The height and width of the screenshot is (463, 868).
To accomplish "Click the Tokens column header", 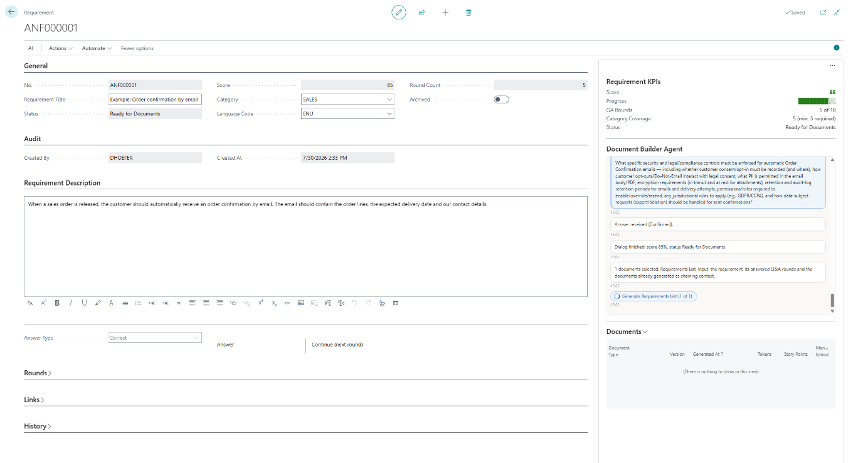I will [765, 355].
